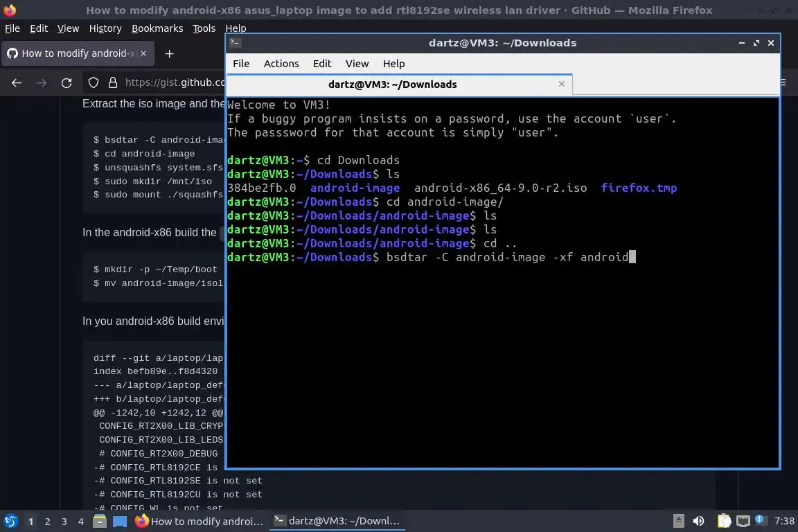798x532 pixels.
Task: Click 'android-x86_64-9.0-r2.iso' in terminal output
Action: (500, 188)
